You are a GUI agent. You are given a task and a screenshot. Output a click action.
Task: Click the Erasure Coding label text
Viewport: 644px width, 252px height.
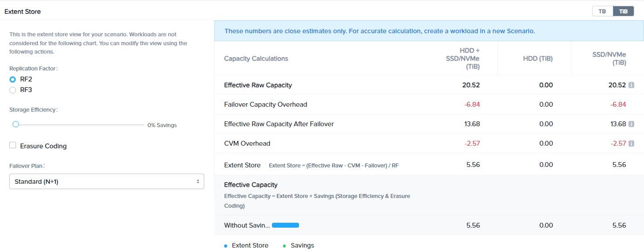[43, 146]
